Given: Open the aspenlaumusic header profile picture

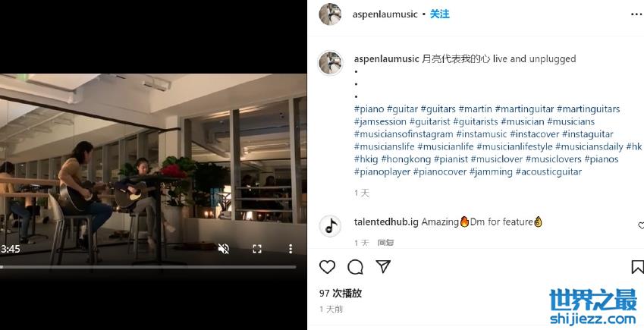Looking at the screenshot, I should click(x=330, y=14).
